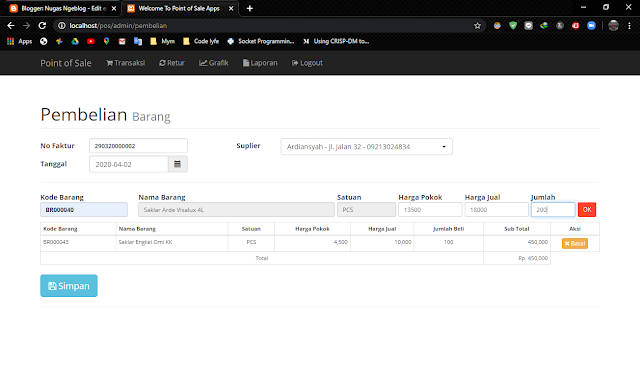Open the Chrome menu three dots
The height and width of the screenshot is (377, 640).
(x=629, y=26)
